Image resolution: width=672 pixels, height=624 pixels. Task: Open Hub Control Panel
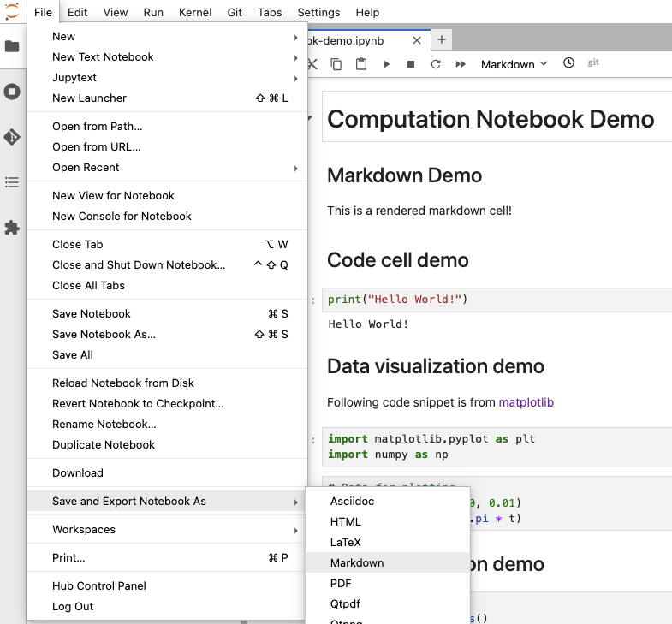pos(167,585)
